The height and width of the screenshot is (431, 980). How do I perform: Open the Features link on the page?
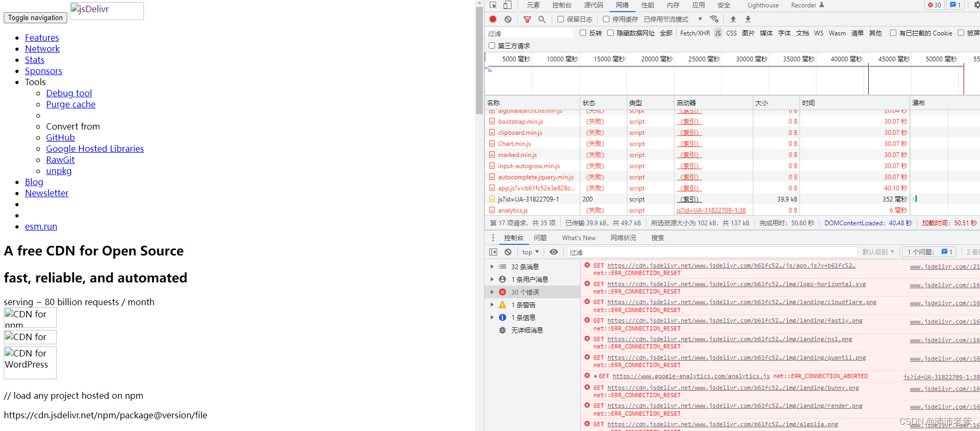pyautogui.click(x=42, y=38)
